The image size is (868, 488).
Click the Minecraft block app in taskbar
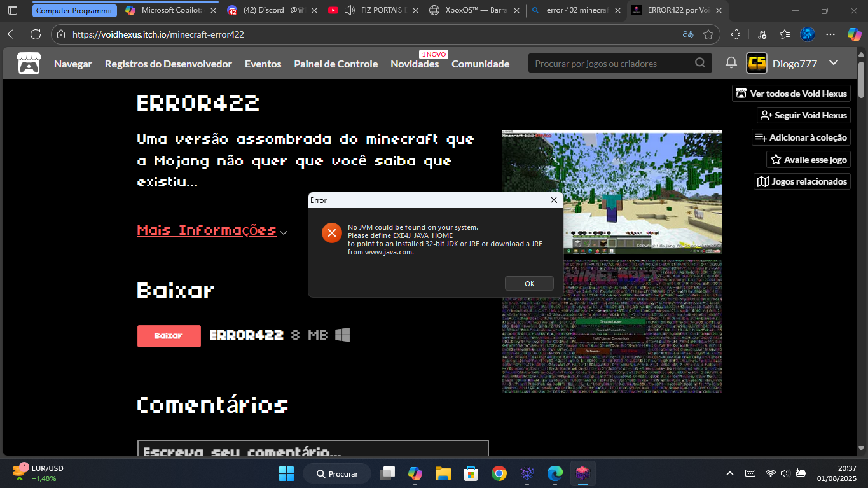(582, 473)
